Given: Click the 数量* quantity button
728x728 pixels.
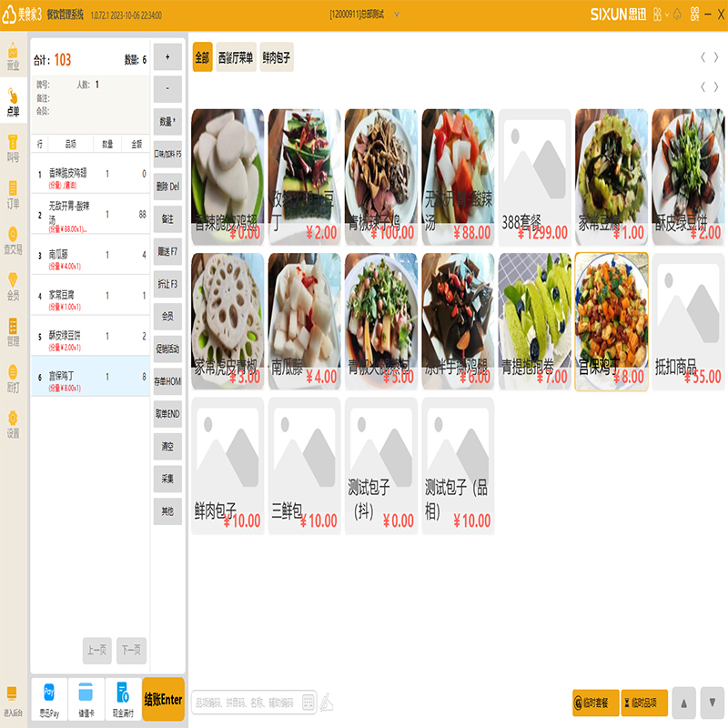Looking at the screenshot, I should (x=167, y=122).
